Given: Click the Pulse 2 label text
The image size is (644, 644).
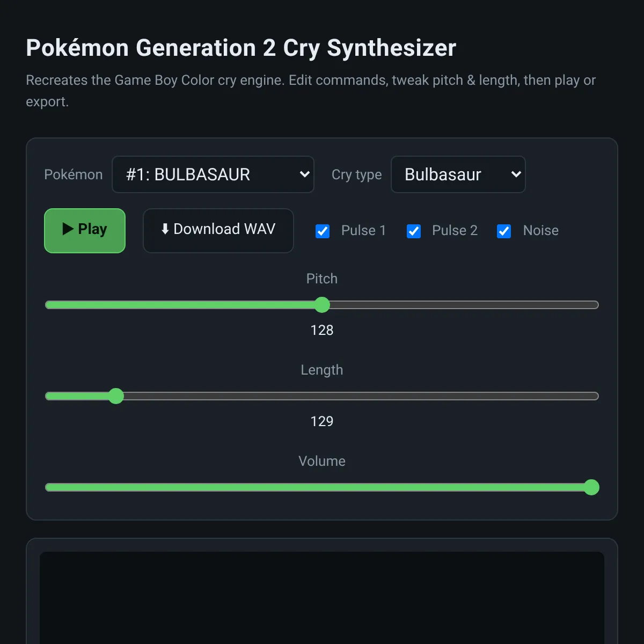Looking at the screenshot, I should pos(455,231).
